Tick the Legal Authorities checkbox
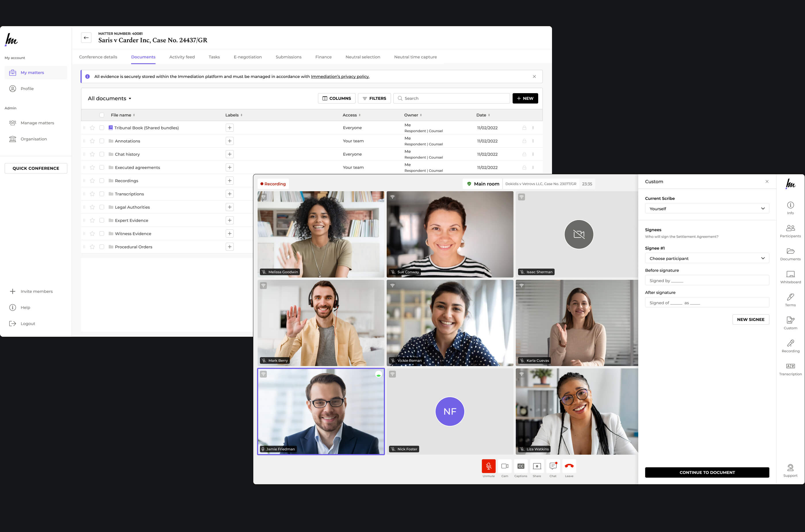This screenshot has height=532, width=805. [102, 207]
